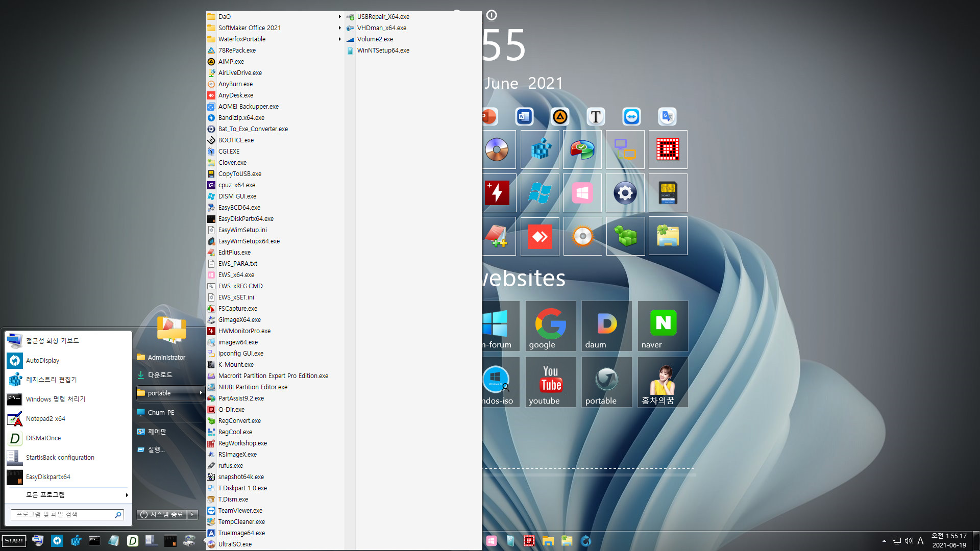
Task: Open the registry cubes tile icon
Action: pos(540,149)
